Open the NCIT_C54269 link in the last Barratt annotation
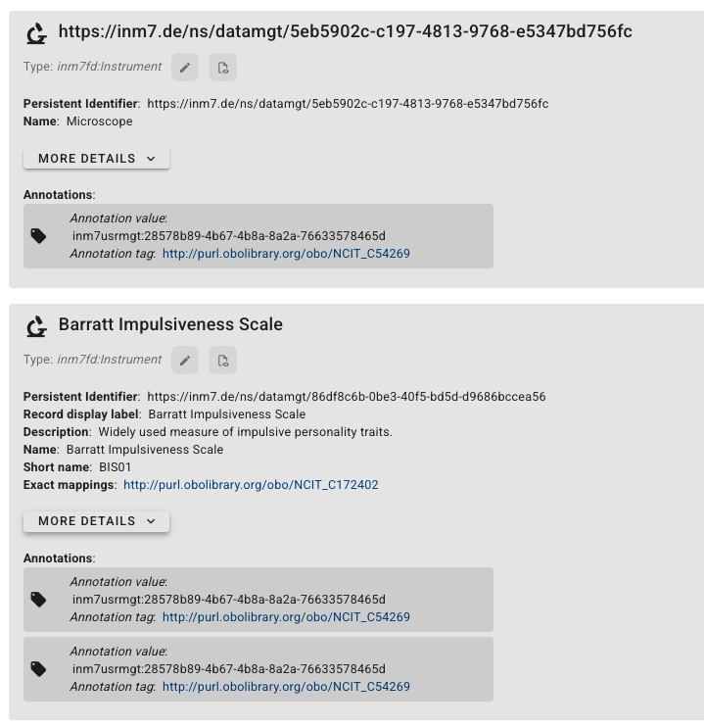This screenshot has width=704, height=728. [286, 687]
